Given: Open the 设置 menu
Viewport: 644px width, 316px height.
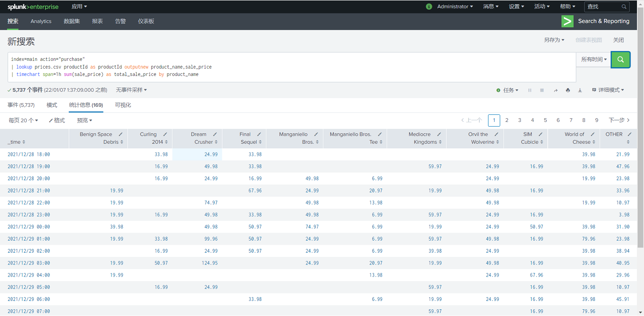Looking at the screenshot, I should coord(517,6).
